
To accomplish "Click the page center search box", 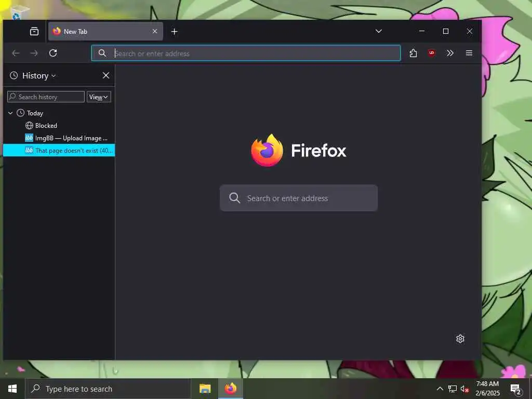I will tap(299, 198).
